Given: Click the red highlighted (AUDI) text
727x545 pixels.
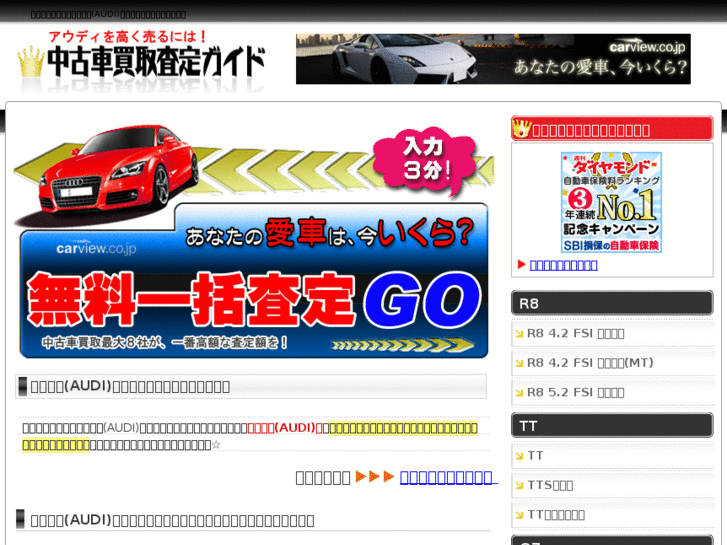Looking at the screenshot, I should pos(285,428).
